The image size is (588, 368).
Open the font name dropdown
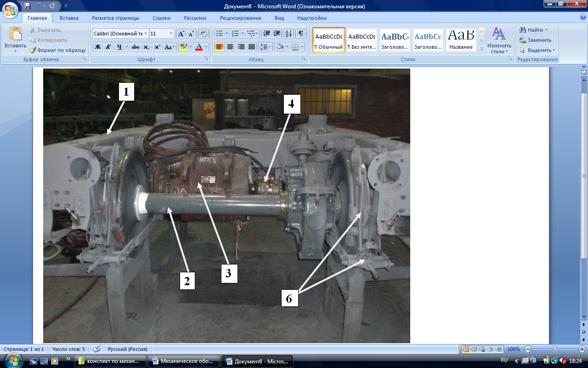(x=146, y=34)
